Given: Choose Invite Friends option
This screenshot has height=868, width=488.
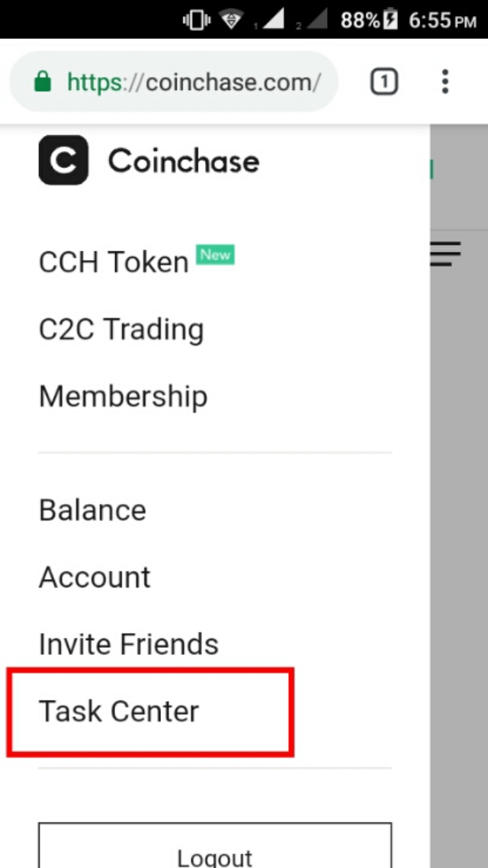Looking at the screenshot, I should [129, 645].
